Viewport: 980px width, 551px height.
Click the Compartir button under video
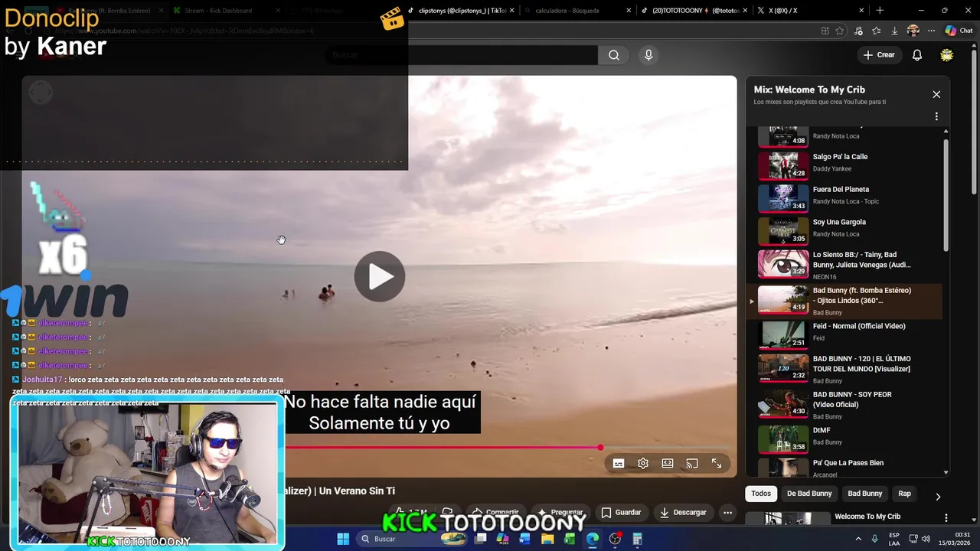tap(495, 513)
